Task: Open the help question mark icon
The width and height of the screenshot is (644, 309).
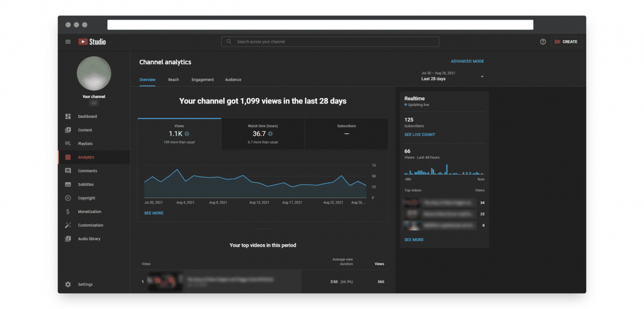Action: (x=543, y=42)
